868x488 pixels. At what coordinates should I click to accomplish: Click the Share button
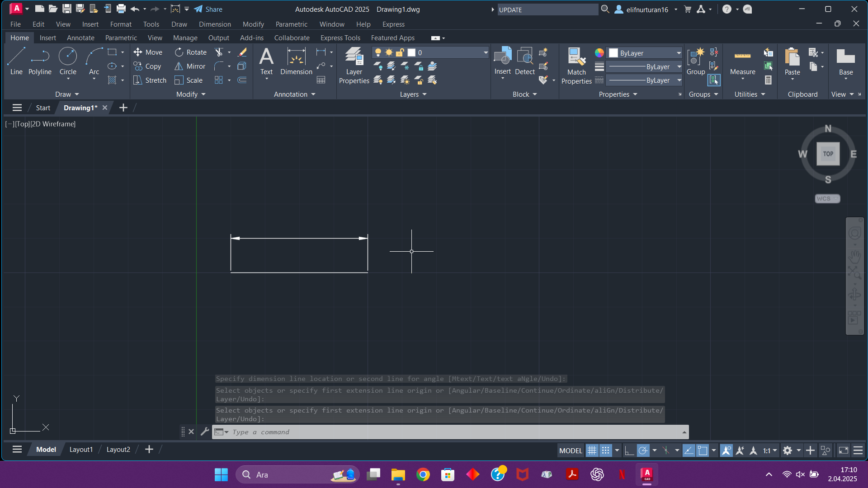pyautogui.click(x=208, y=9)
